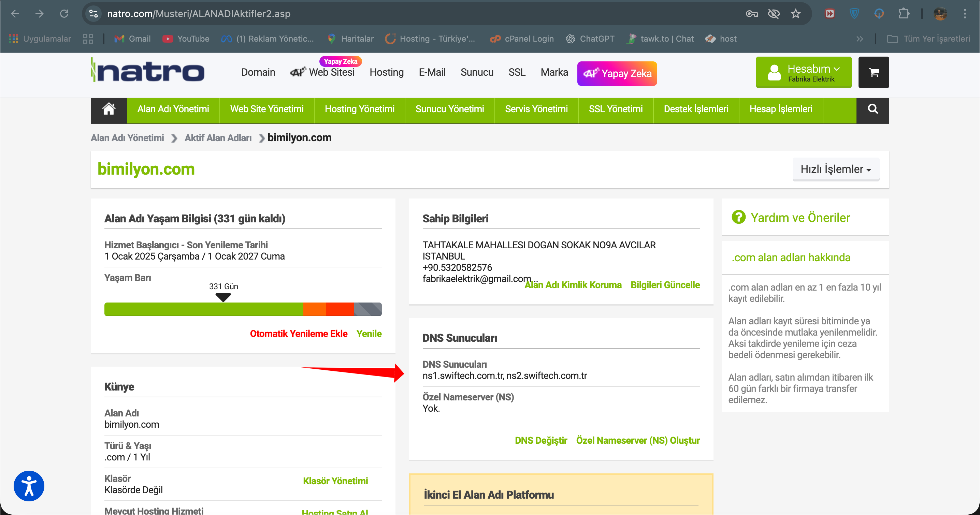Show more bookmarks chevron

[x=860, y=39]
